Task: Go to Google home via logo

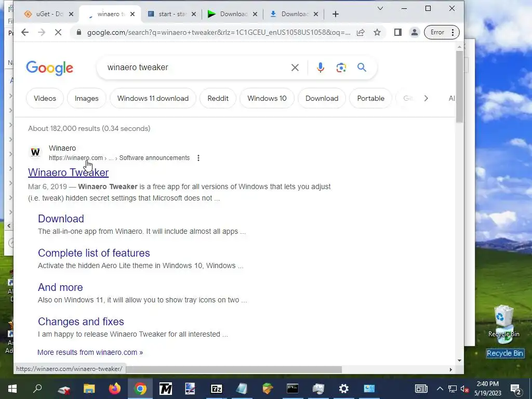Action: pyautogui.click(x=49, y=68)
